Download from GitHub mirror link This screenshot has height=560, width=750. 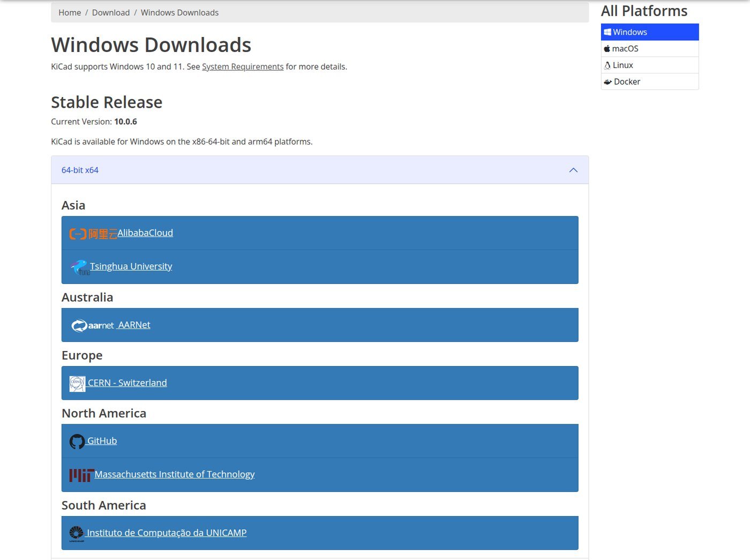coord(102,440)
